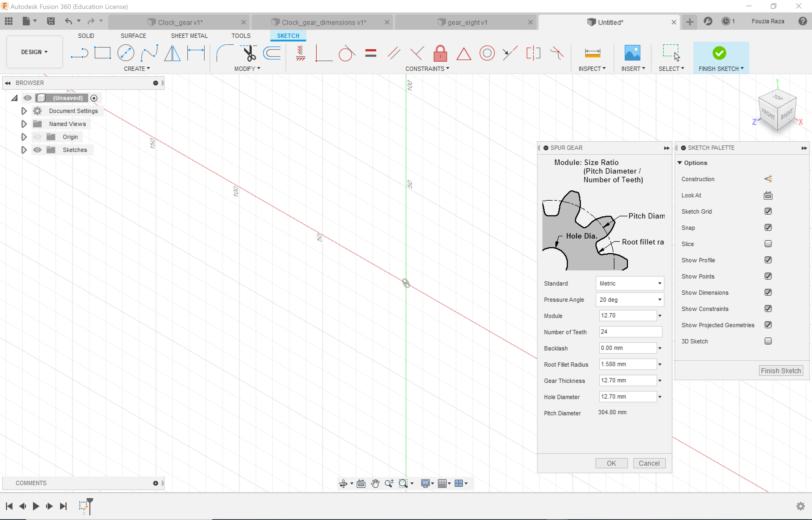Apply the Fix/Unfix lock constraint
812x520 pixels.
coord(440,53)
